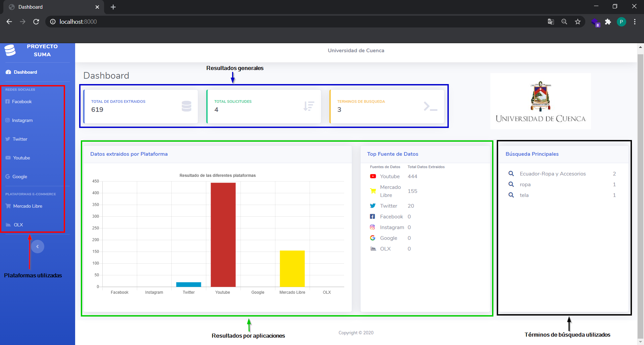This screenshot has width=644, height=345.
Task: Select the Ecuador-Ropa y Accesorios search term
Action: coord(553,174)
